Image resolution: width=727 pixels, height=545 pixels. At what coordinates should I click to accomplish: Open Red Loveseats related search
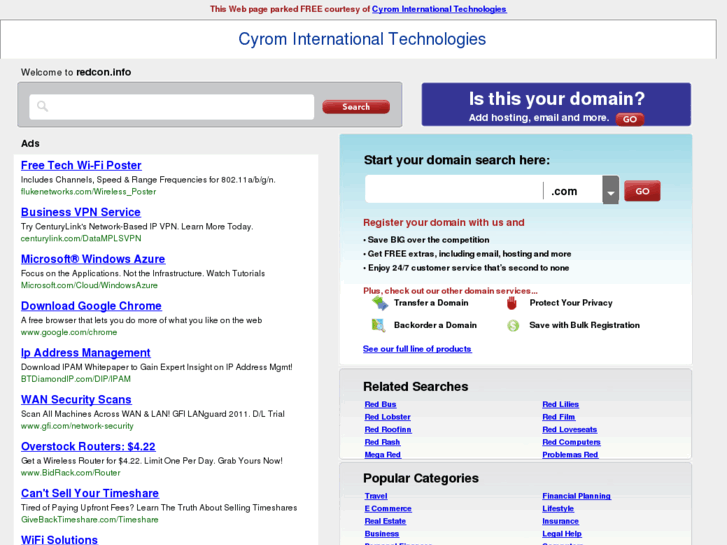click(x=570, y=430)
